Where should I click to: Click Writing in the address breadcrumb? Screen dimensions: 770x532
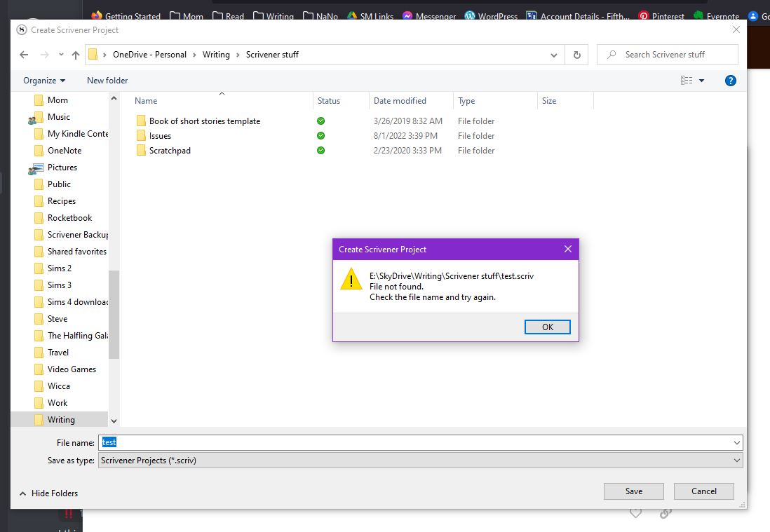(216, 55)
